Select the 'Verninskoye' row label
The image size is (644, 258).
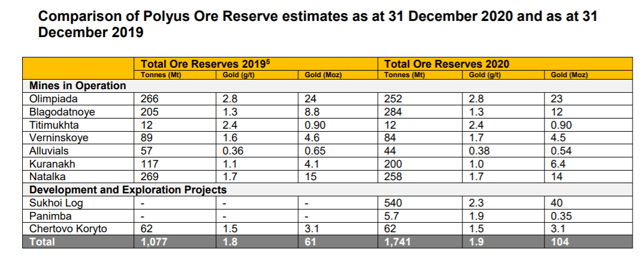[59, 138]
